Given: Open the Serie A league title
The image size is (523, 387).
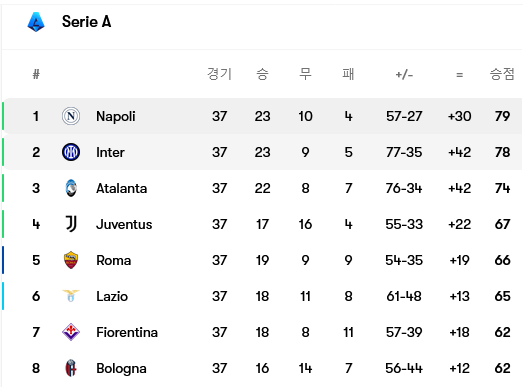Looking at the screenshot, I should (x=86, y=22).
